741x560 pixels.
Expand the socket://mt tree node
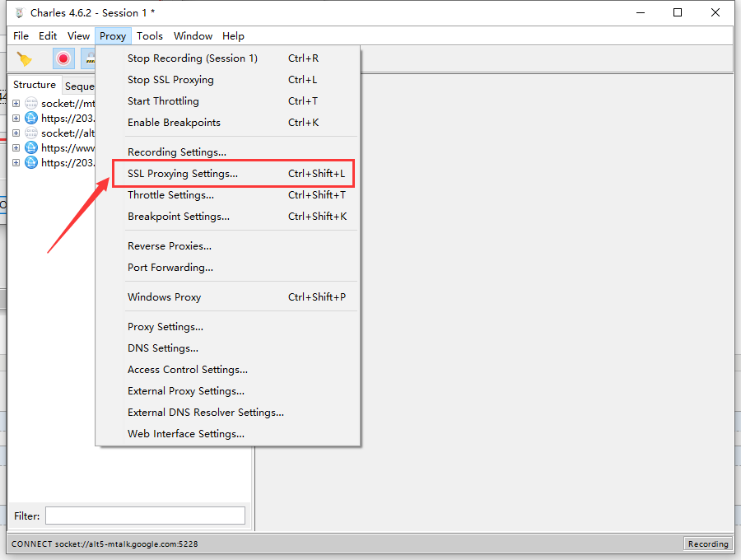[16, 103]
